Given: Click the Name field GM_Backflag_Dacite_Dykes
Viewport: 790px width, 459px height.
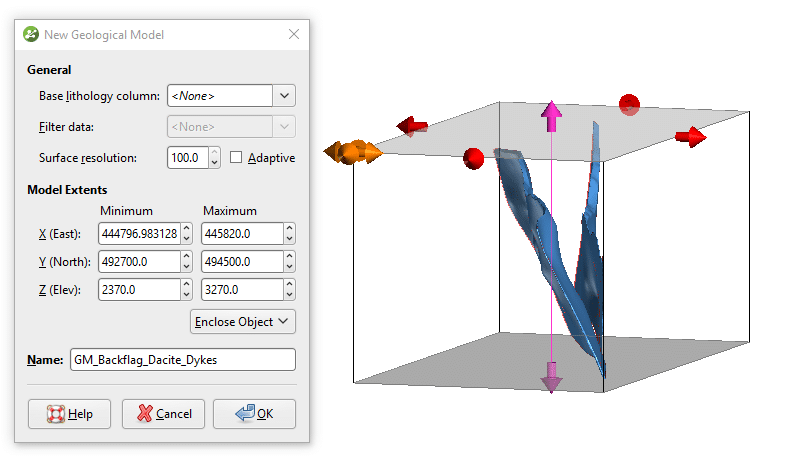Looking at the screenshot, I should coord(183,360).
